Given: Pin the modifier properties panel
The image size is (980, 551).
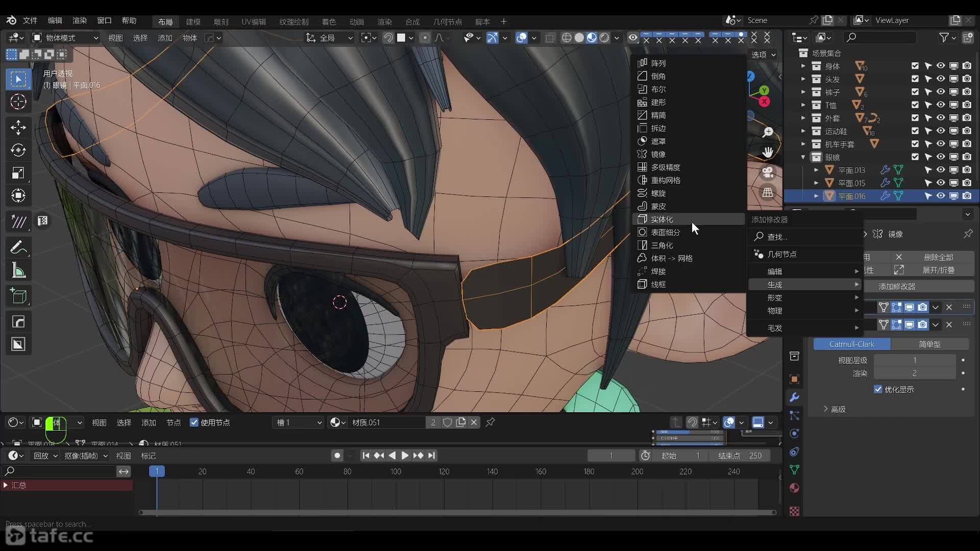Looking at the screenshot, I should pyautogui.click(x=968, y=234).
